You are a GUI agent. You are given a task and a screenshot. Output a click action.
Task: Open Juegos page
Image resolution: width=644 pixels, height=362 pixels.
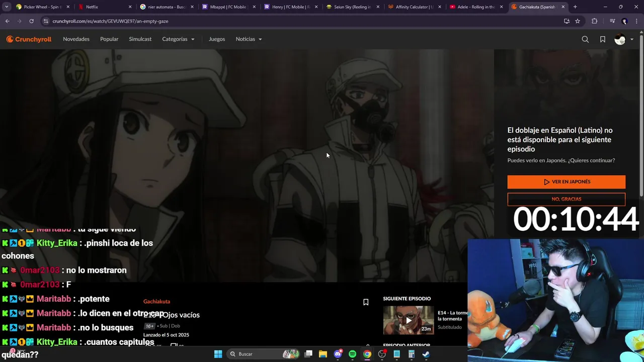point(217,39)
